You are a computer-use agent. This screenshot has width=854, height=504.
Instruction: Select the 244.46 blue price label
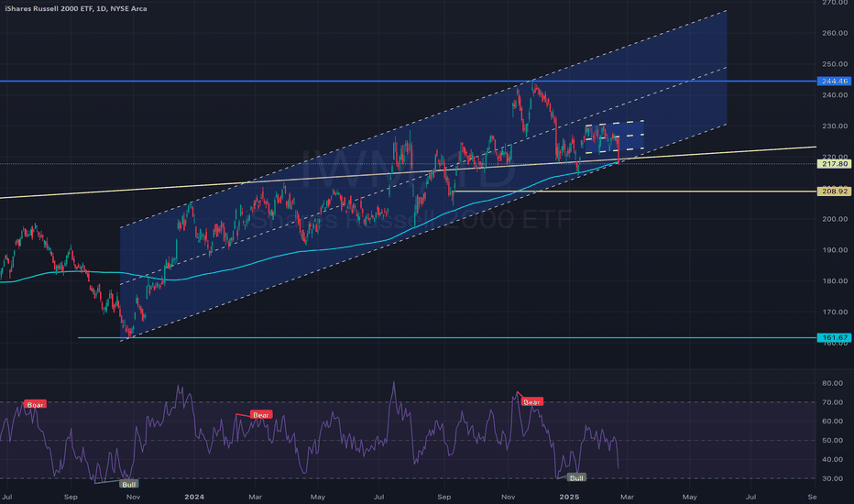tap(834, 82)
